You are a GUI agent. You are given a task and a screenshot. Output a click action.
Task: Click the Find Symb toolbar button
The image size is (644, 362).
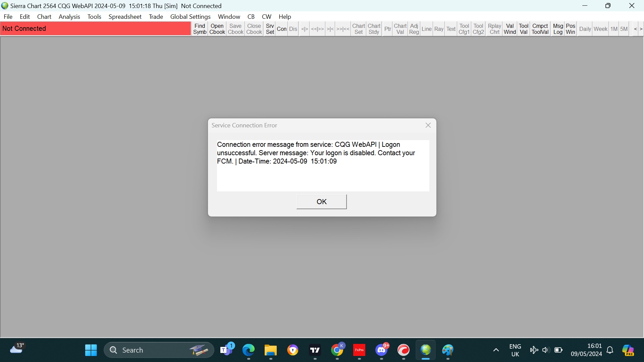tap(200, 29)
